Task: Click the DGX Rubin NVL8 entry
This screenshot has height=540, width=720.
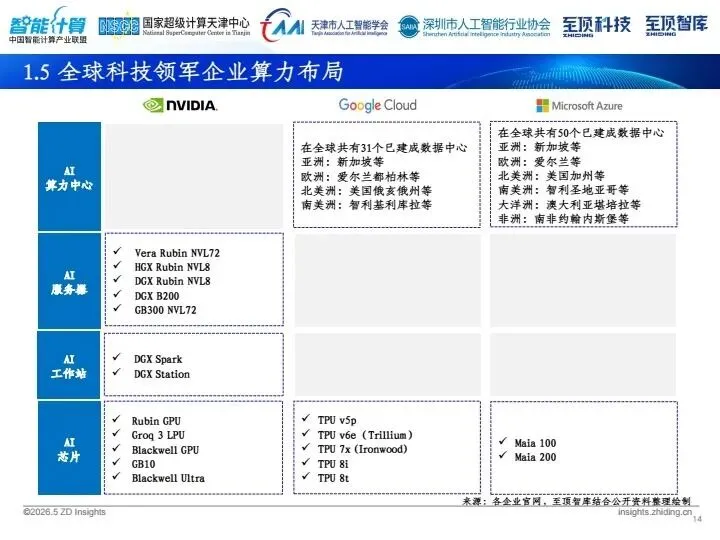Action: pos(172,281)
